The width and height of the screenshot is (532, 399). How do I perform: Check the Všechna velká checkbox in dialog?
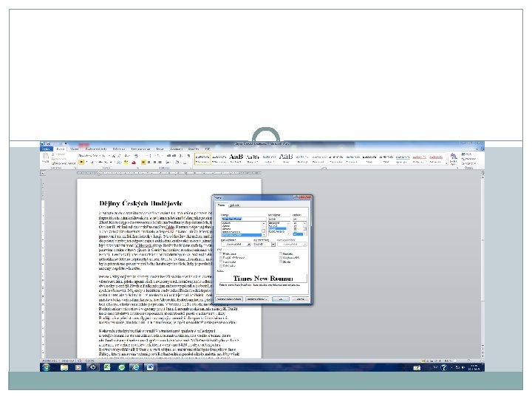(x=281, y=258)
